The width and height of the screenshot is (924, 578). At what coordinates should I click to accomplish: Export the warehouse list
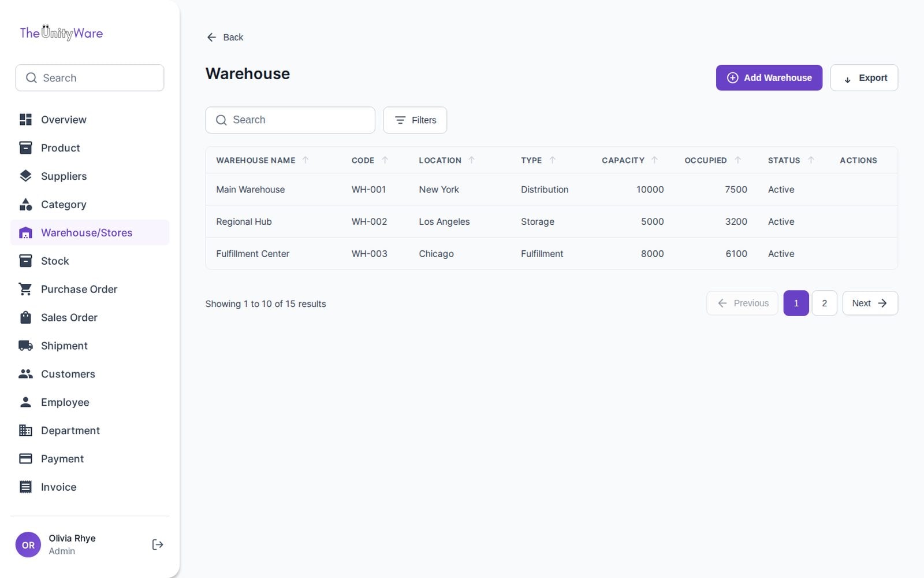click(864, 77)
